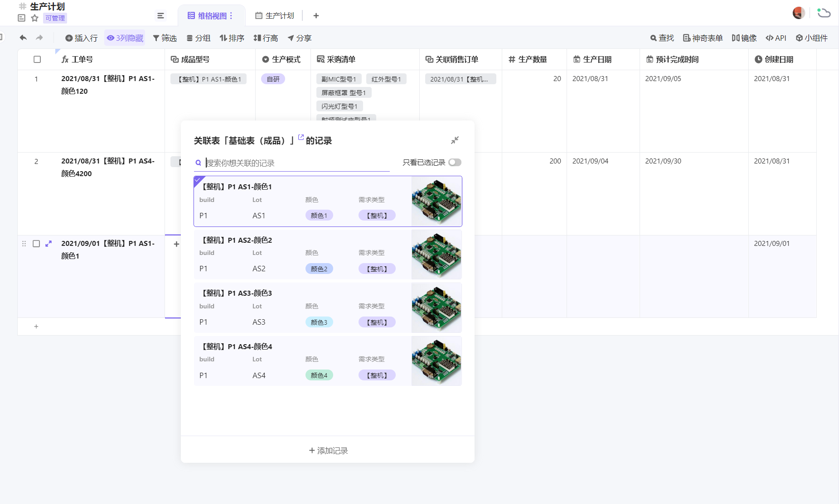Click the 筛选 filter menu
Image resolution: width=839 pixels, height=504 pixels.
click(x=165, y=38)
